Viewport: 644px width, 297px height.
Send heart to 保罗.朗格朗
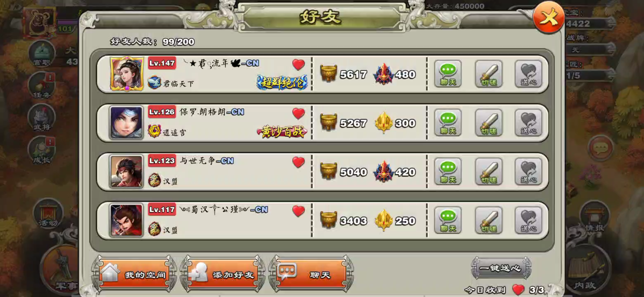528,123
